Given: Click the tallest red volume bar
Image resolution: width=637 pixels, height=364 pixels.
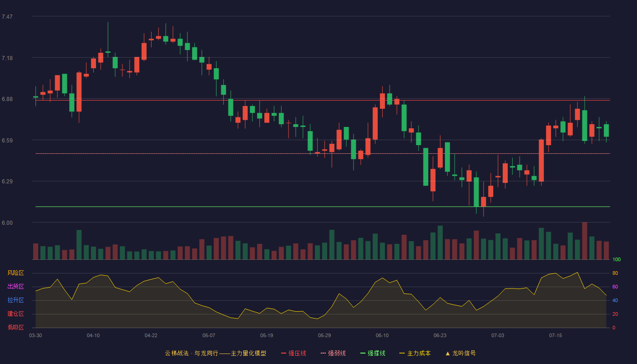Looking at the screenshot, I should [585, 241].
